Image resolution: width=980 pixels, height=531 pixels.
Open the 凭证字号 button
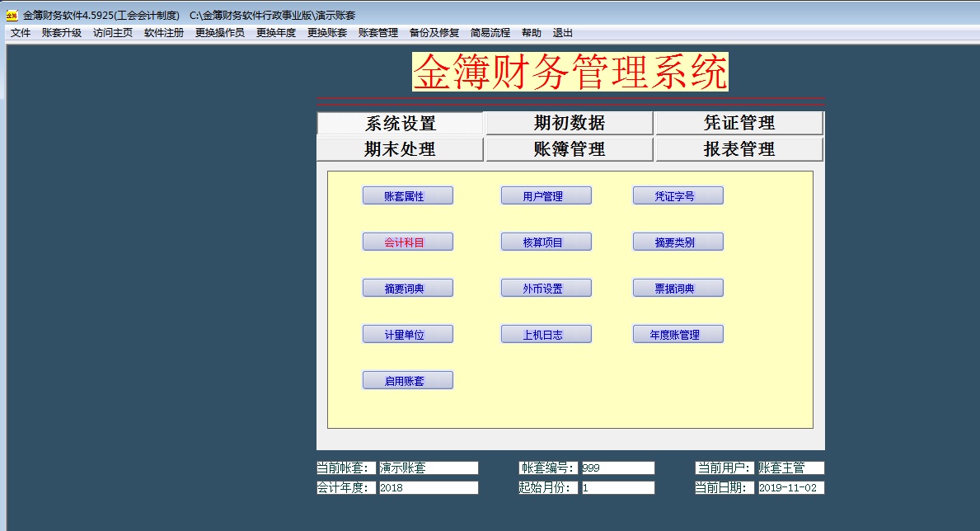click(x=678, y=195)
